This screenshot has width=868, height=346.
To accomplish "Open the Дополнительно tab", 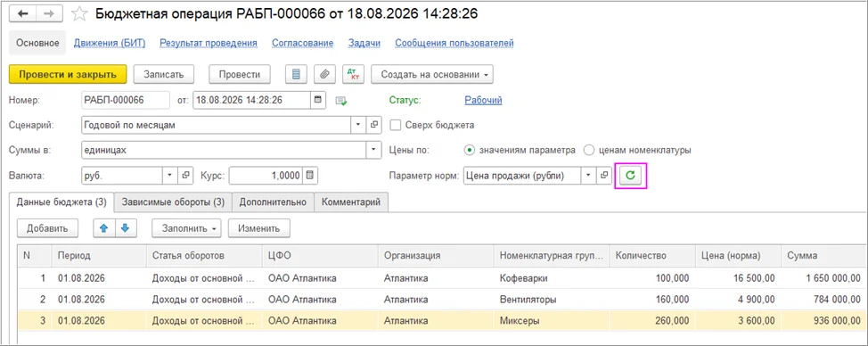I will [273, 202].
